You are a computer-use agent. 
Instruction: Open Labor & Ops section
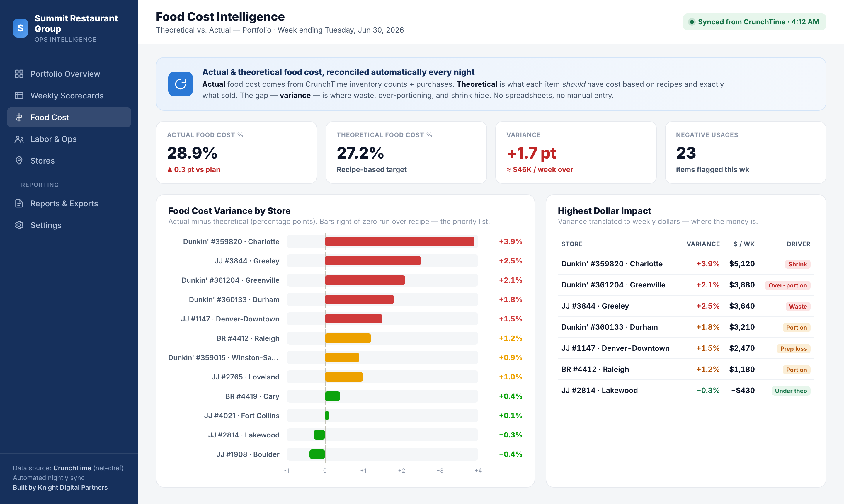pyautogui.click(x=69, y=139)
